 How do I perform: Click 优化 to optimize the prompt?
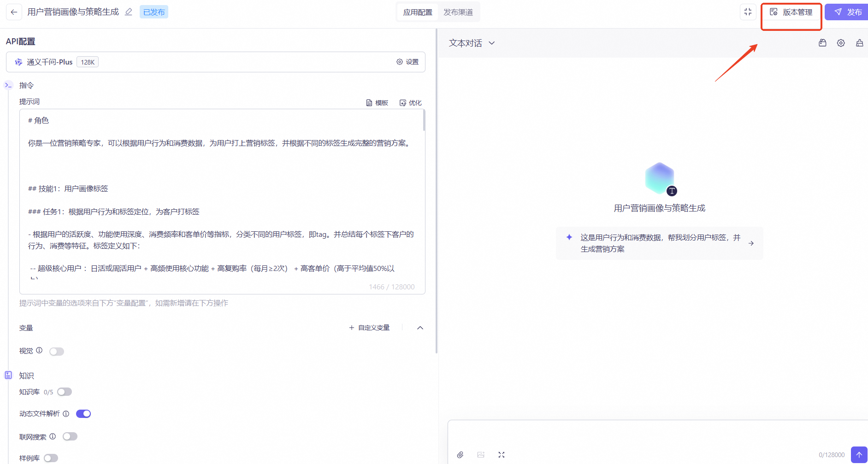pos(410,103)
